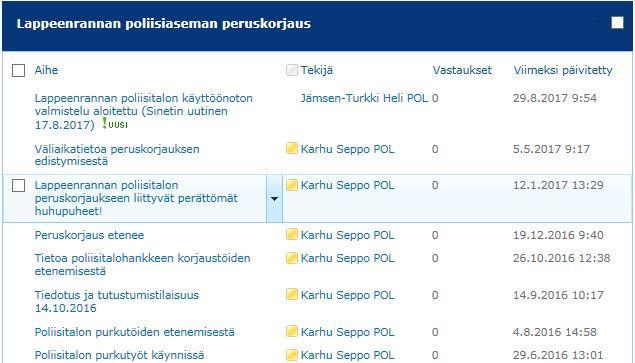Click reply count 0 in Jämsen-Turkki row

[435, 98]
